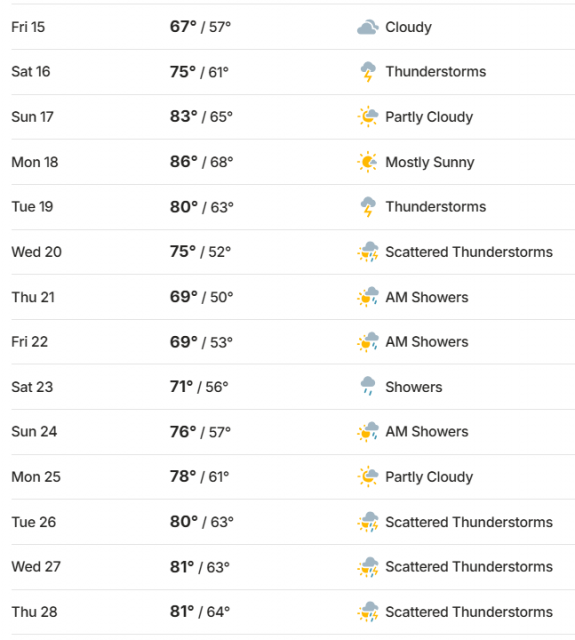Click the 67° / 57° temperature for Fri 15
Viewport: 575px width, 640px height.
click(x=200, y=27)
